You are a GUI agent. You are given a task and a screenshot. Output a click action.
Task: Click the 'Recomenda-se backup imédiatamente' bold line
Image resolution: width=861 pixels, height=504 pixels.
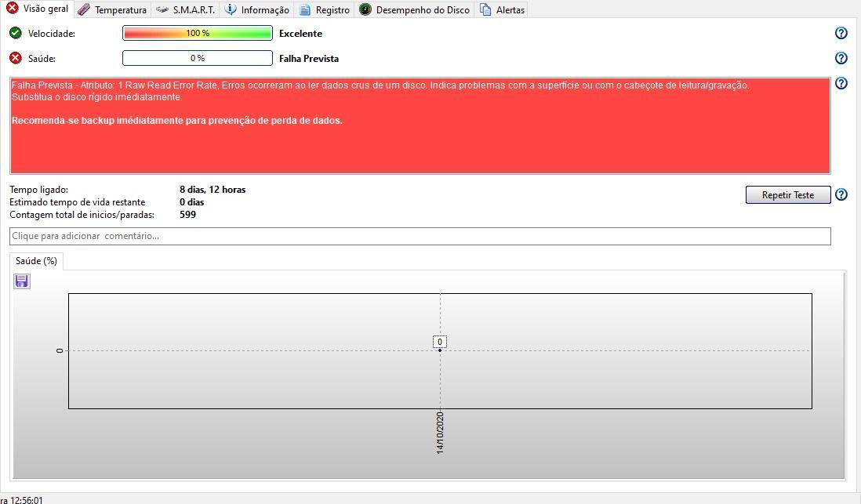click(176, 120)
